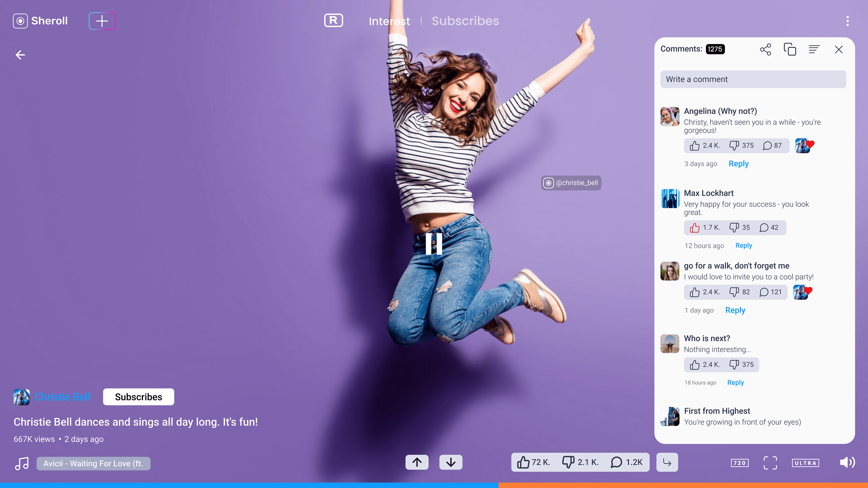868x488 pixels.
Task: Click the back arrow icon
Action: coord(20,55)
